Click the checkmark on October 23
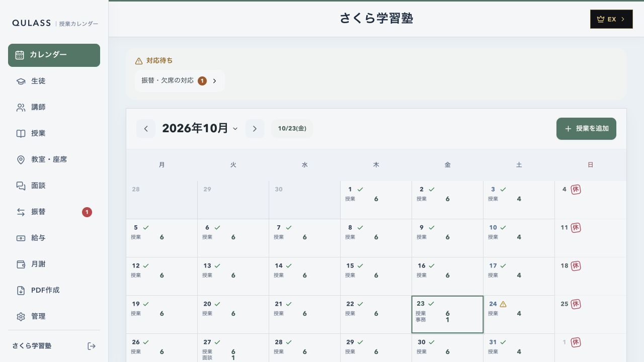Image resolution: width=644 pixels, height=362 pixels. pos(431,304)
